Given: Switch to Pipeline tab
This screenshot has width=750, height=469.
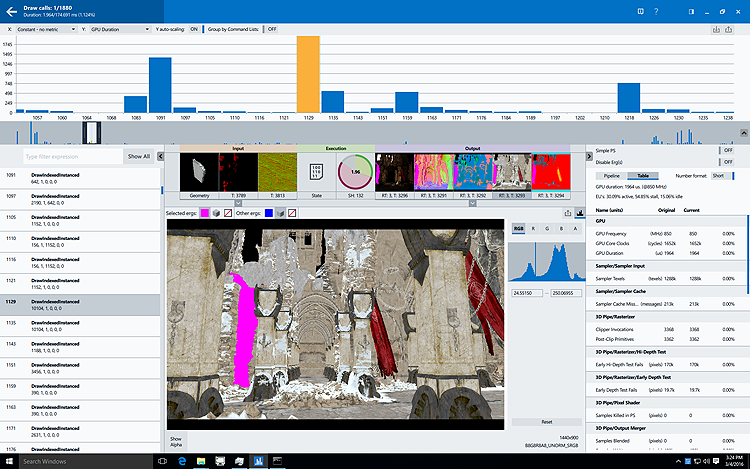Looking at the screenshot, I should tap(611, 176).
